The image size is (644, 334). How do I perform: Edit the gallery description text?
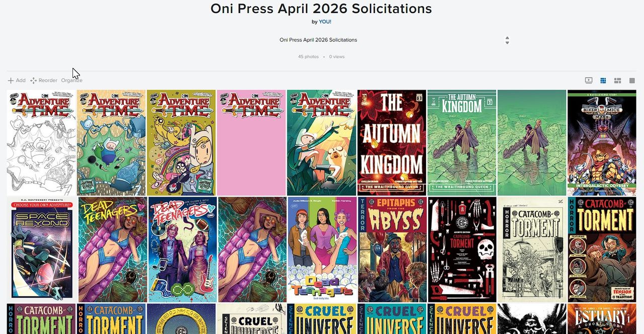[318, 40]
